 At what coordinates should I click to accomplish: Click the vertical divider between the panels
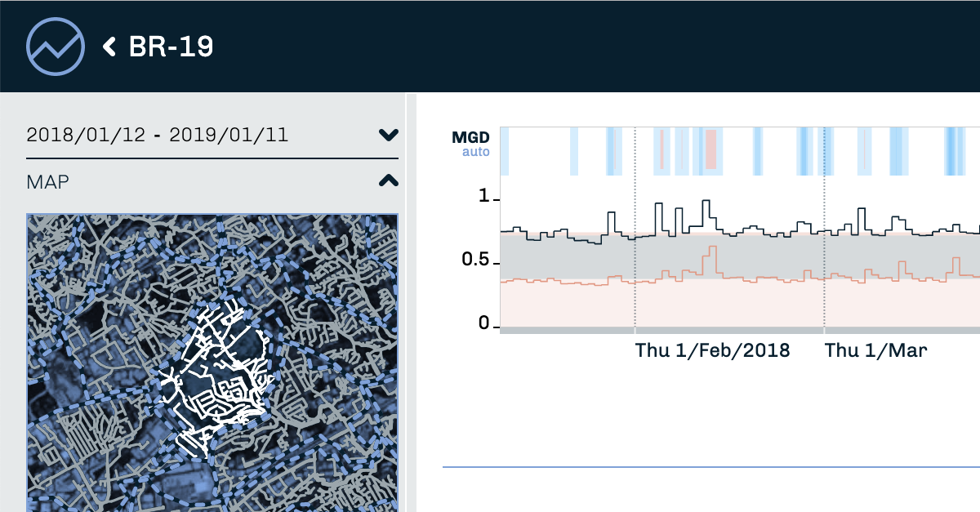(x=412, y=302)
